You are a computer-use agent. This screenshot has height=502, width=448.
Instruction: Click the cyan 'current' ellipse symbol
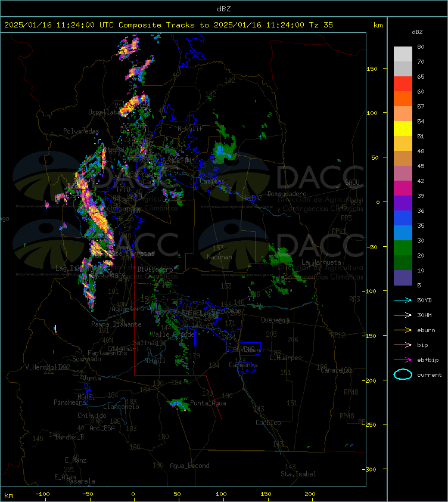[x=403, y=374]
